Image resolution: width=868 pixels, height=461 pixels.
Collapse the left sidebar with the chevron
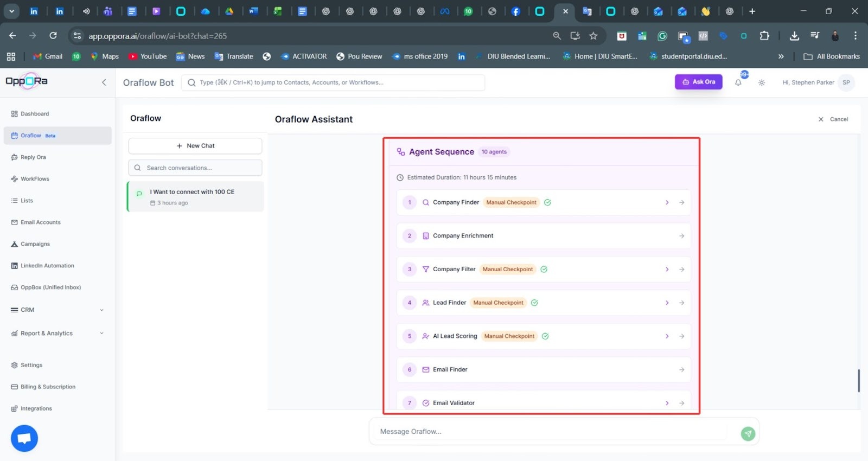point(104,82)
